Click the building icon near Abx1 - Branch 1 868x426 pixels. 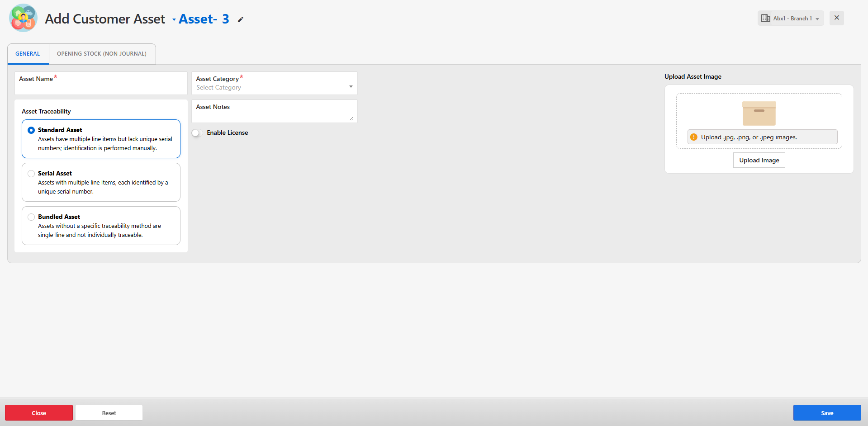point(765,18)
